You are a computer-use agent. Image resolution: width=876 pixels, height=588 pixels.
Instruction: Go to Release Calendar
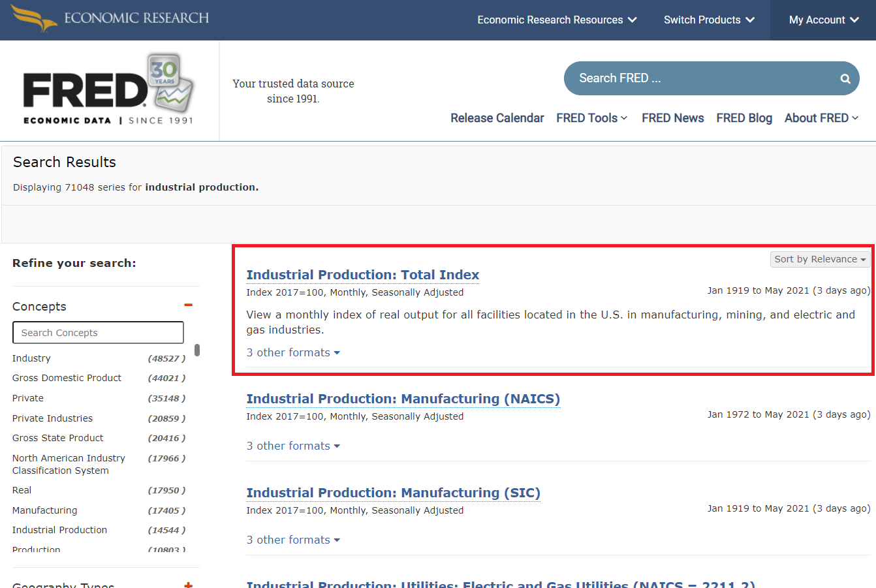[x=497, y=118]
